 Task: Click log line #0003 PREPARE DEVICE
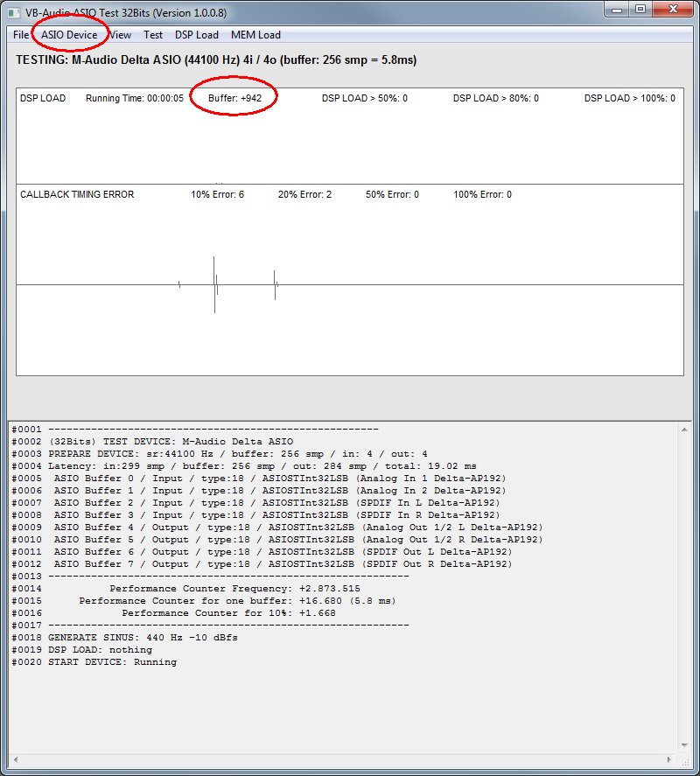[x=220, y=454]
